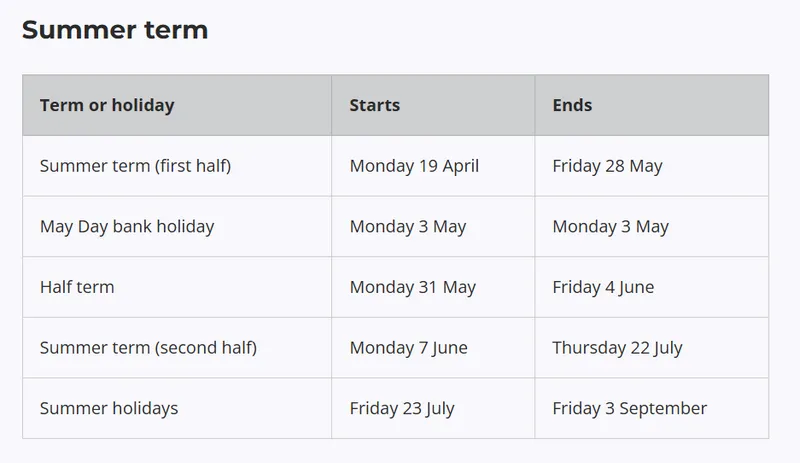Select the "Ends" column header
Viewport: 800px width, 463px height.
[x=572, y=105]
